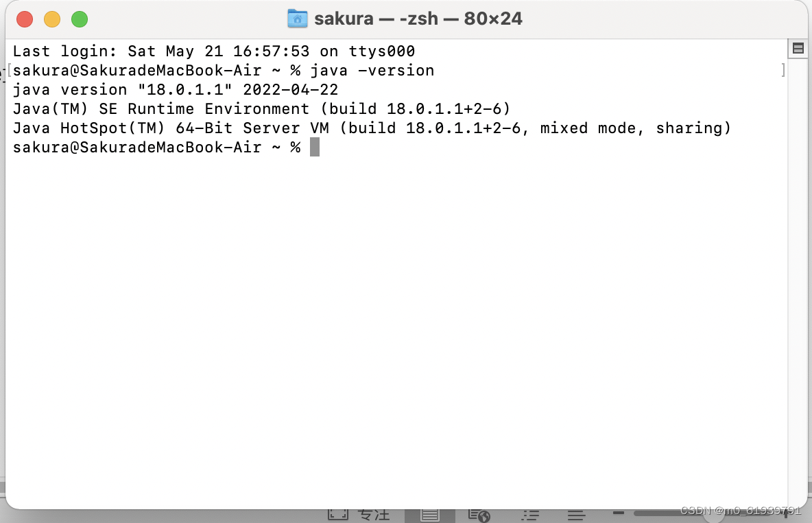Open the highlighted document reading icon
Image resolution: width=812 pixels, height=523 pixels.
(429, 514)
